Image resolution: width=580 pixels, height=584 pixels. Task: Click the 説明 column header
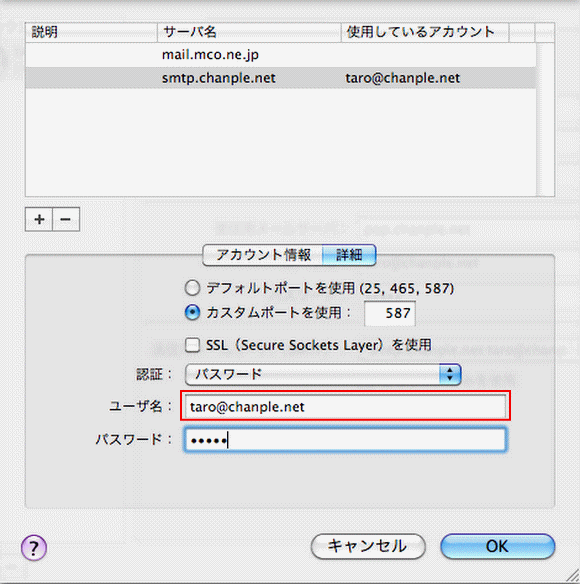(91, 32)
